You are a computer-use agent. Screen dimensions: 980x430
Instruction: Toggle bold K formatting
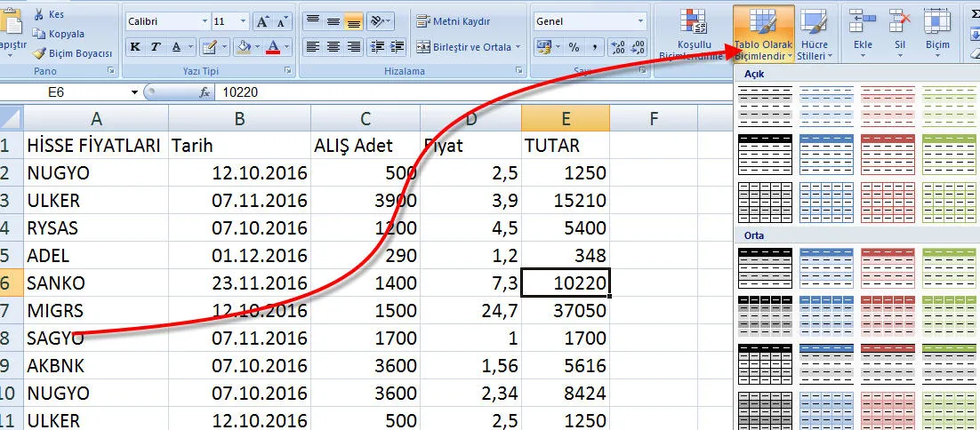135,47
